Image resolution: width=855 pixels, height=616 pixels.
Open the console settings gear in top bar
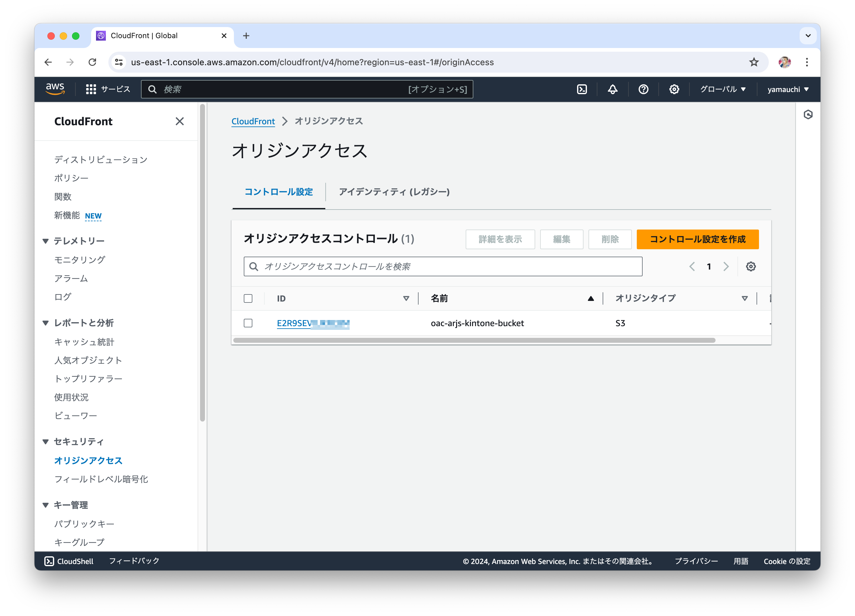(674, 89)
